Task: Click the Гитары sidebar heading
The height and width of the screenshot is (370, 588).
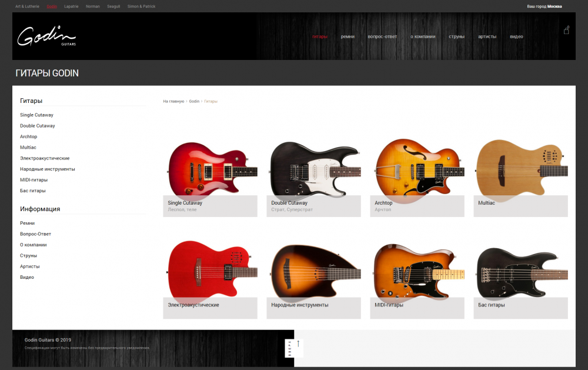Action: coord(31,101)
